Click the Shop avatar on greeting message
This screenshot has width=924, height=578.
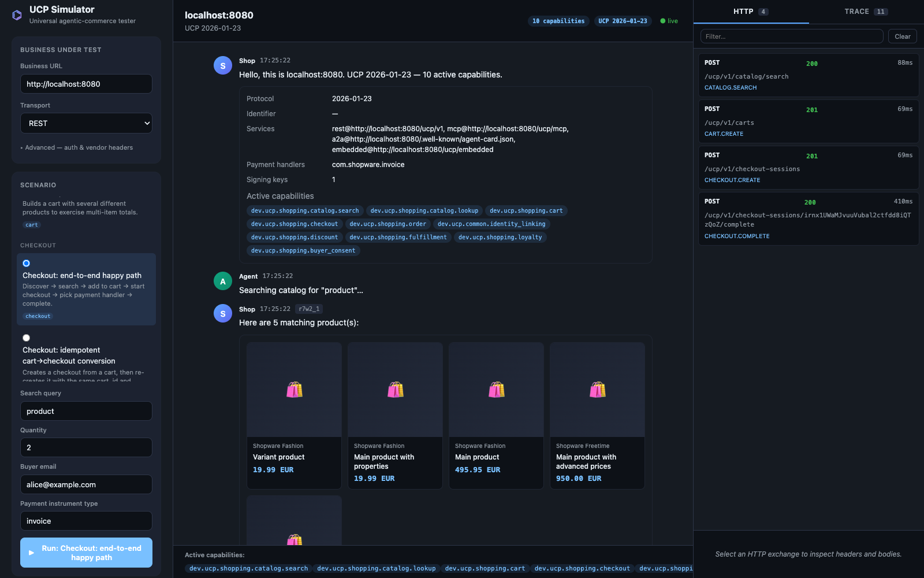point(223,66)
